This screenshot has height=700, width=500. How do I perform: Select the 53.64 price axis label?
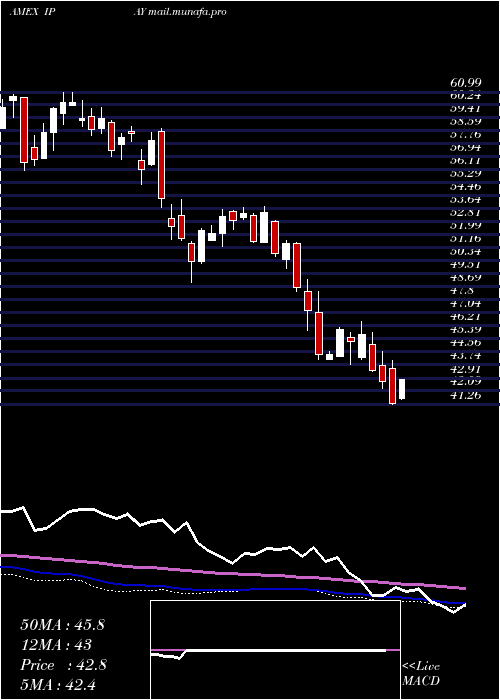click(465, 200)
